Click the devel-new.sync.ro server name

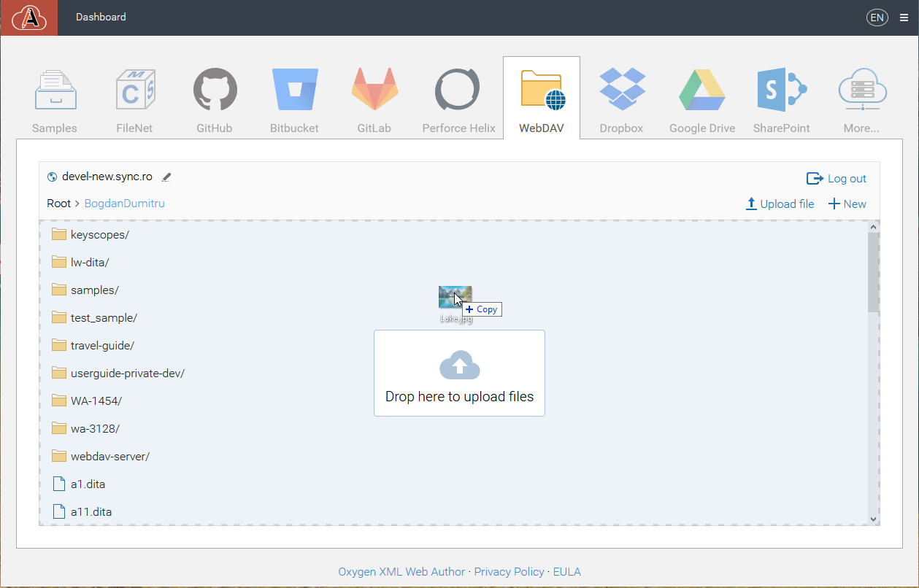pyautogui.click(x=107, y=177)
